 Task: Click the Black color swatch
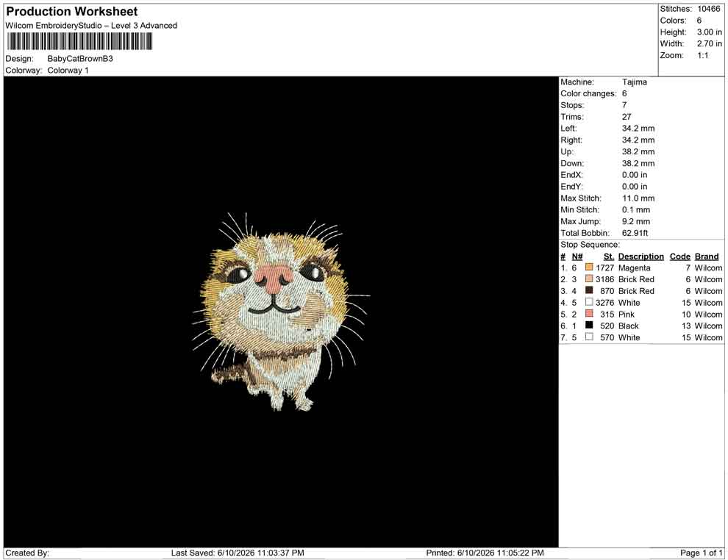589,326
